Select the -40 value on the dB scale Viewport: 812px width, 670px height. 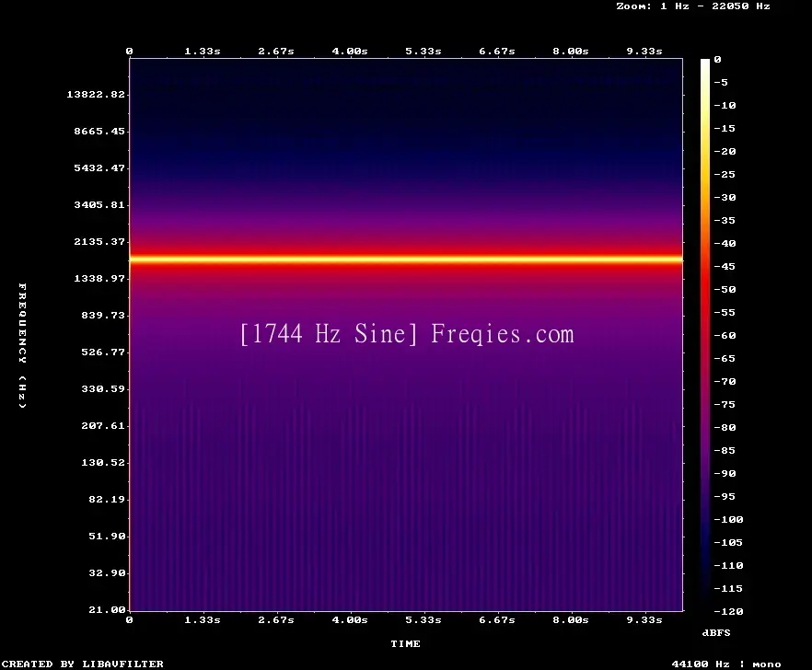(x=725, y=243)
